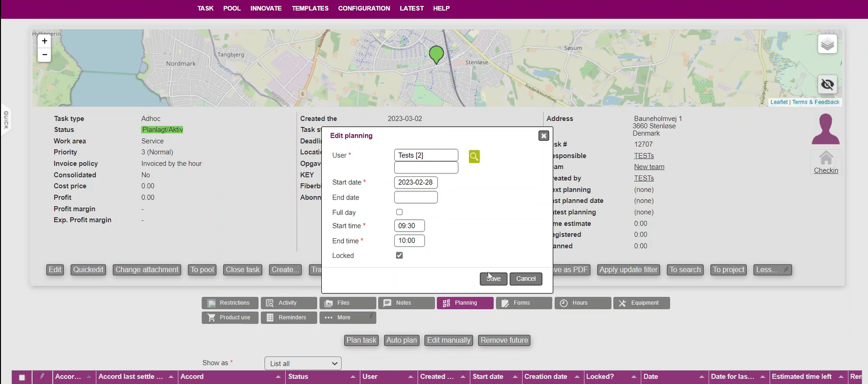
Task: Toggle the map visibility eye icon
Action: pyautogui.click(x=827, y=85)
